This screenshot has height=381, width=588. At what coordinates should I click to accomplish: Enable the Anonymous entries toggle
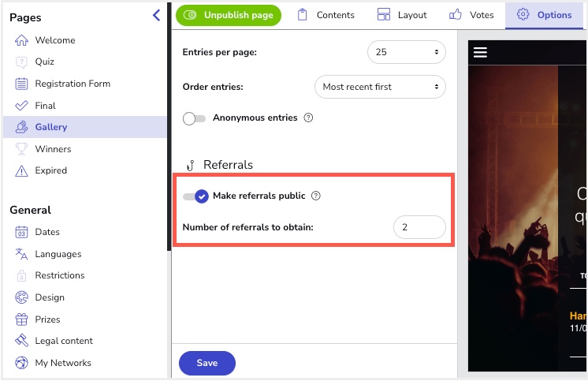pyautogui.click(x=194, y=118)
